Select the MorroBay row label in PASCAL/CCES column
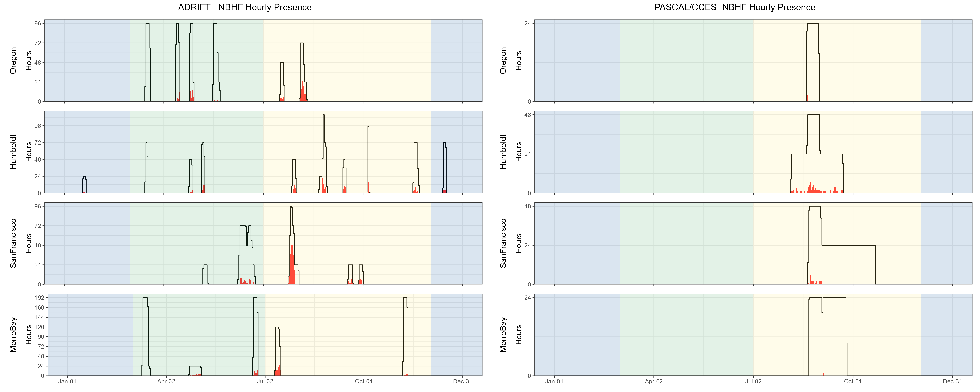980x392 pixels. click(503, 335)
